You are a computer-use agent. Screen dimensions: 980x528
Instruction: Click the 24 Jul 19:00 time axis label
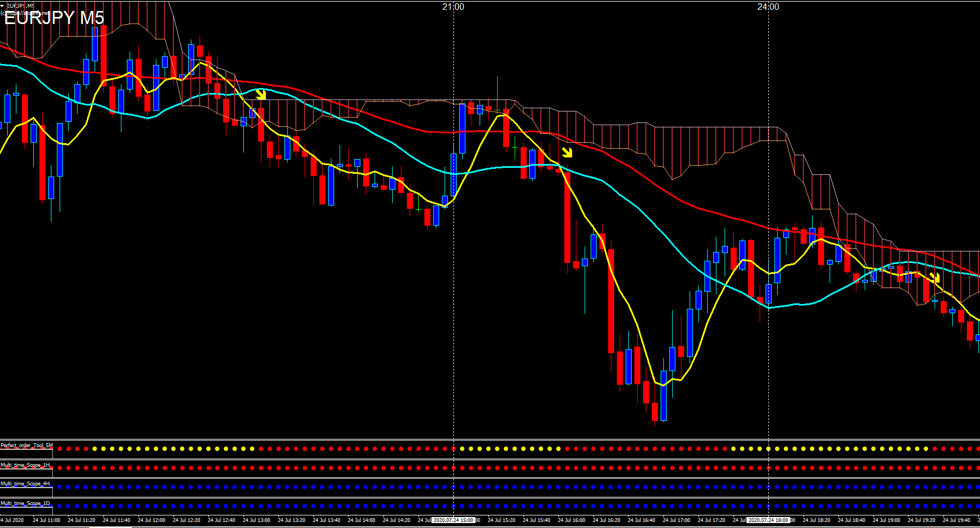click(886, 520)
